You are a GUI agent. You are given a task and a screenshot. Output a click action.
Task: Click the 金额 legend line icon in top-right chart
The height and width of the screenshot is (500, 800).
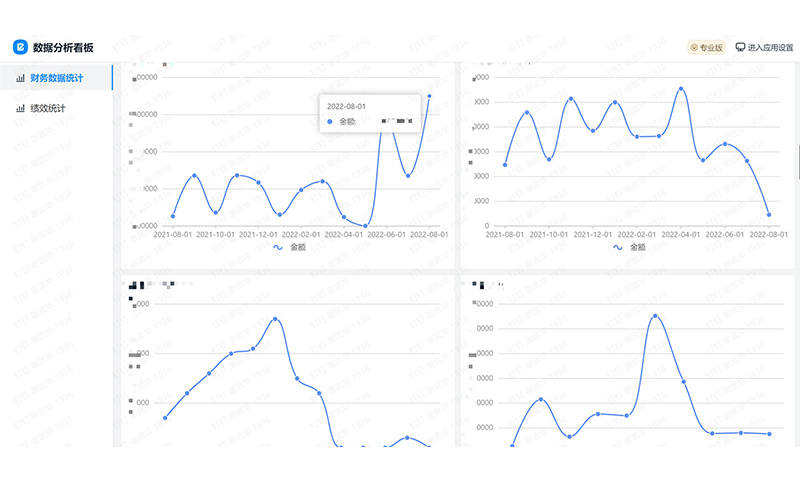point(618,247)
